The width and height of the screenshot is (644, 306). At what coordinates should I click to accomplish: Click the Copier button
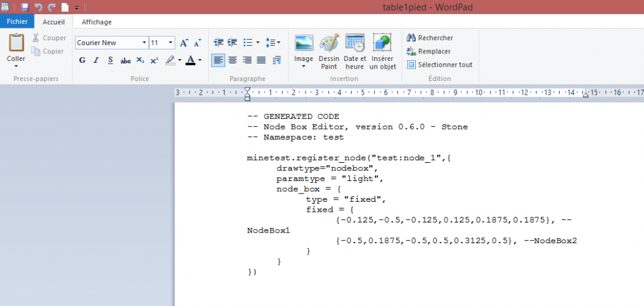48,52
